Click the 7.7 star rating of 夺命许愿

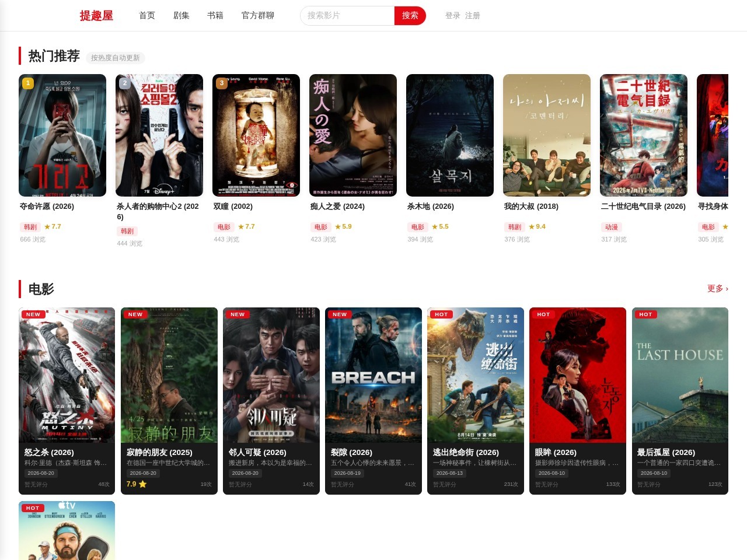click(53, 226)
